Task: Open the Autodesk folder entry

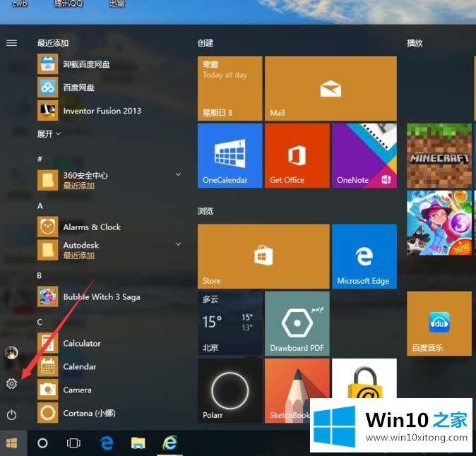Action: click(x=110, y=251)
